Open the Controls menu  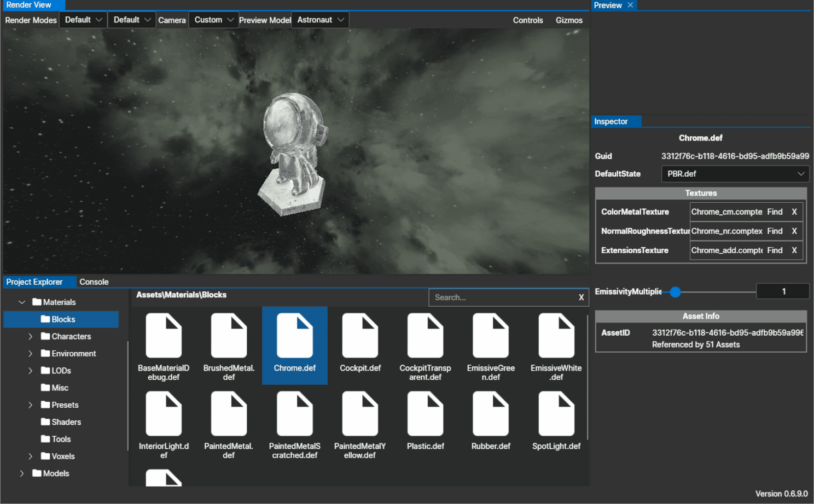pyautogui.click(x=528, y=20)
